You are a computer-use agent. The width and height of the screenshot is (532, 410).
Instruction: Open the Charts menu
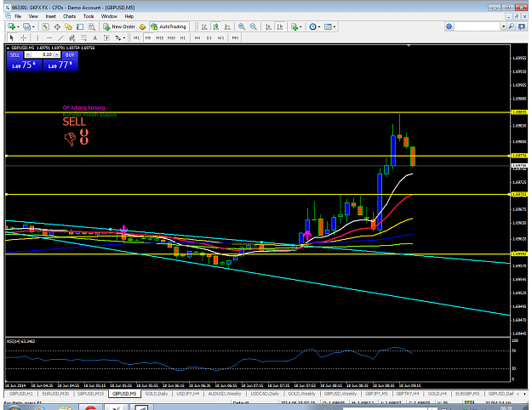coord(69,16)
